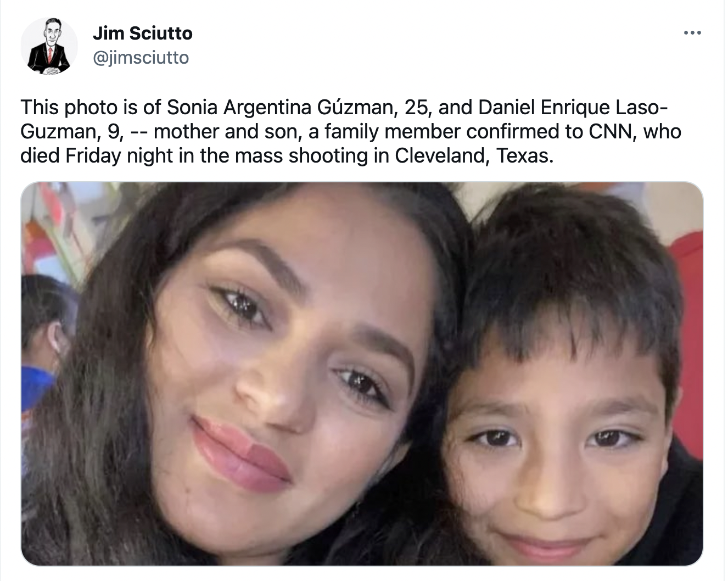728x581 pixels.
Task: Click the tweet text to open thread
Action: (x=351, y=132)
